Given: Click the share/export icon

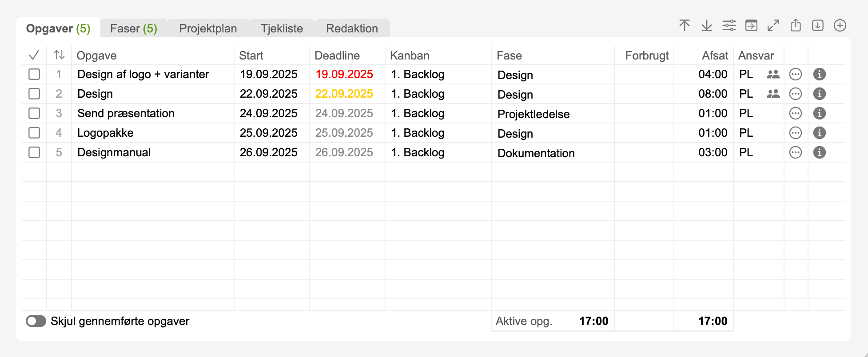Looking at the screenshot, I should coord(796,26).
